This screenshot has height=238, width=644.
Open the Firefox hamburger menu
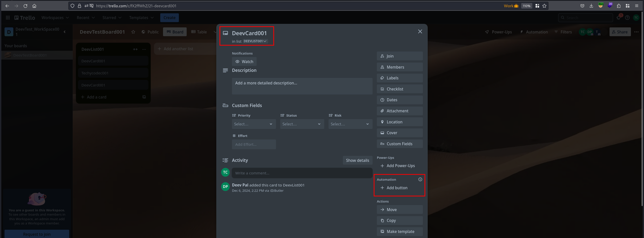pyautogui.click(x=637, y=6)
